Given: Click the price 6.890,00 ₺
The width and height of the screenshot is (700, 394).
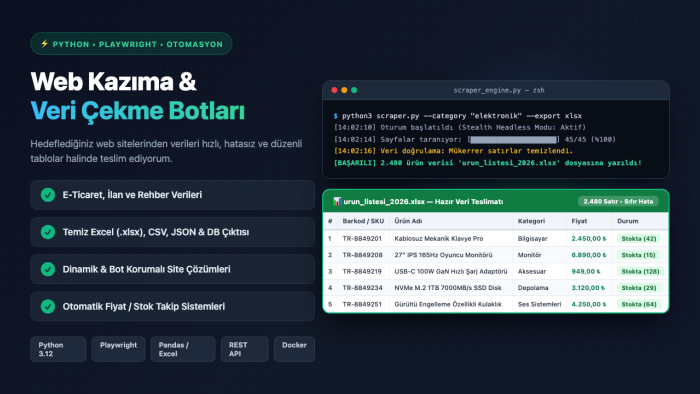Looking at the screenshot, I should [589, 255].
